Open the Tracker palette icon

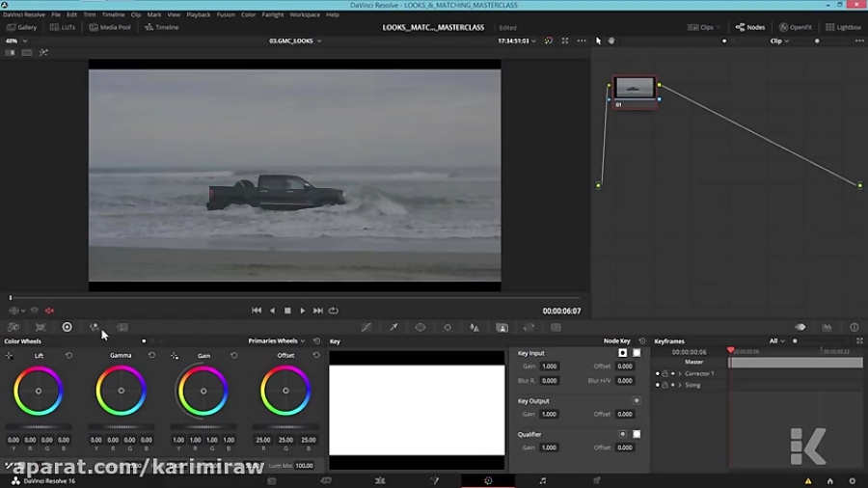coord(448,327)
